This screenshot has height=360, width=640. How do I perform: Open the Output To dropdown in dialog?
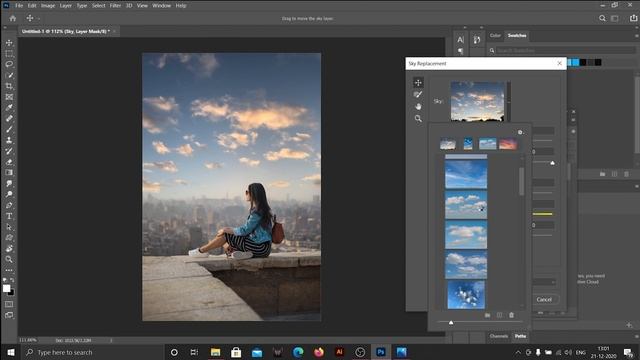544,282
